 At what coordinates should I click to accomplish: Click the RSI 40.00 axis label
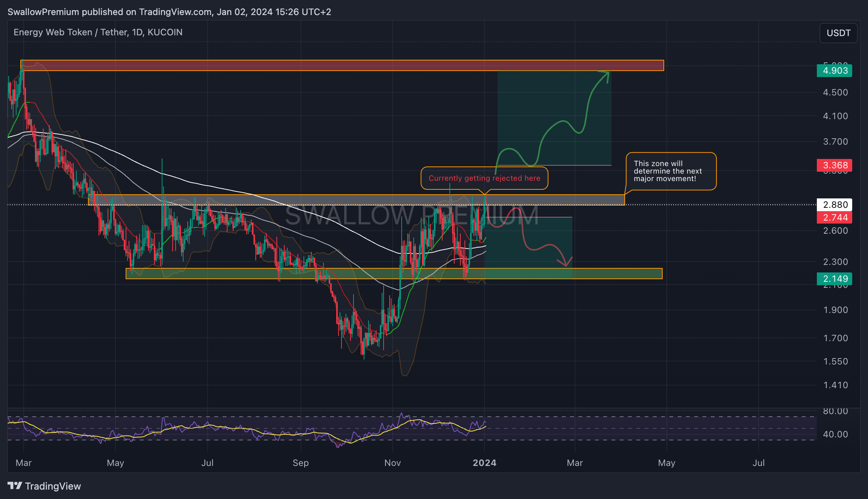point(835,434)
